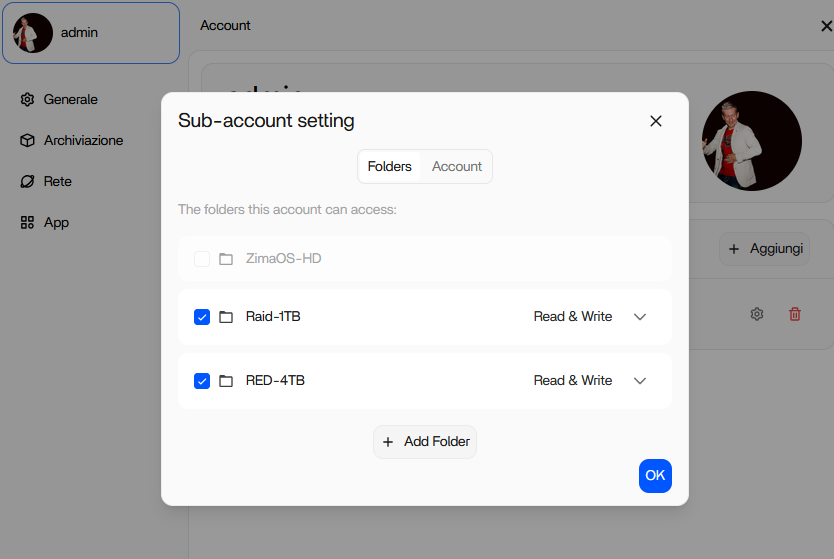The width and height of the screenshot is (834, 559).
Task: Click the sub-account settings gear icon
Action: (757, 314)
